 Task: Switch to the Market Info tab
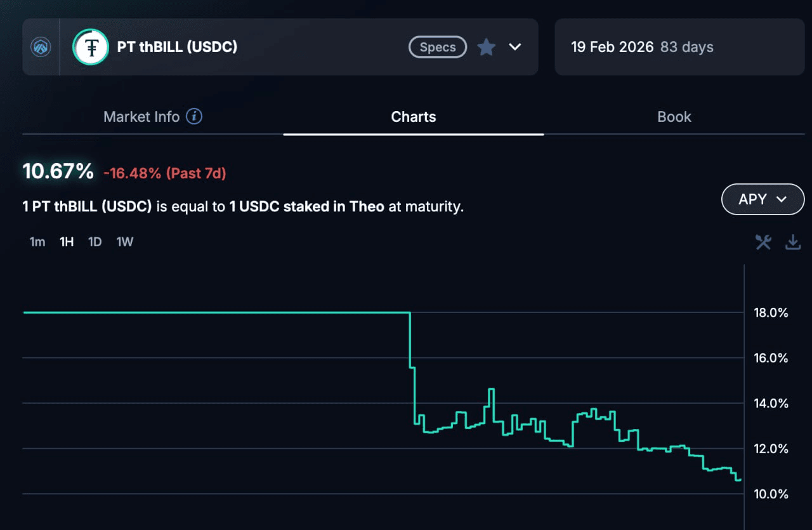(x=141, y=117)
